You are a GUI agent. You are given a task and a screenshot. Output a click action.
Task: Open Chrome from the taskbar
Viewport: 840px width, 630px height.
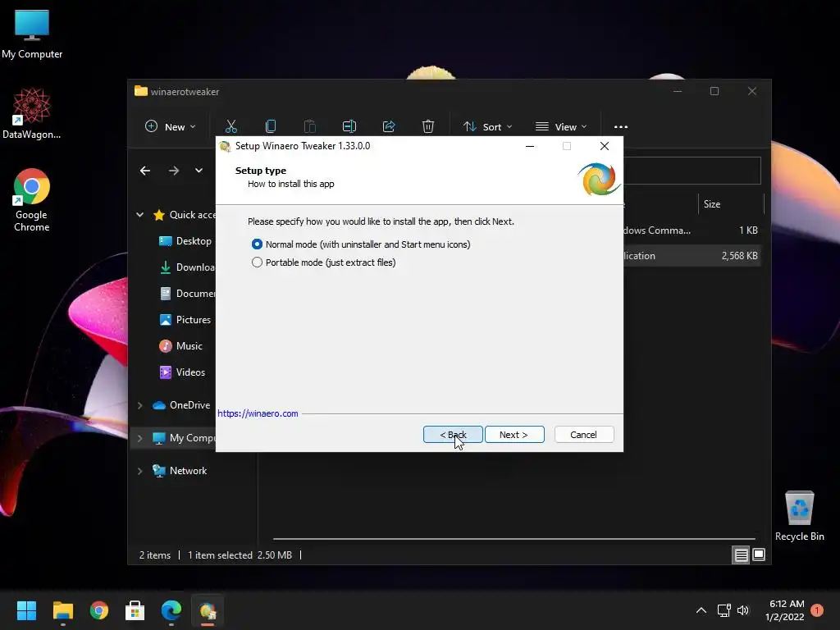[99, 610]
